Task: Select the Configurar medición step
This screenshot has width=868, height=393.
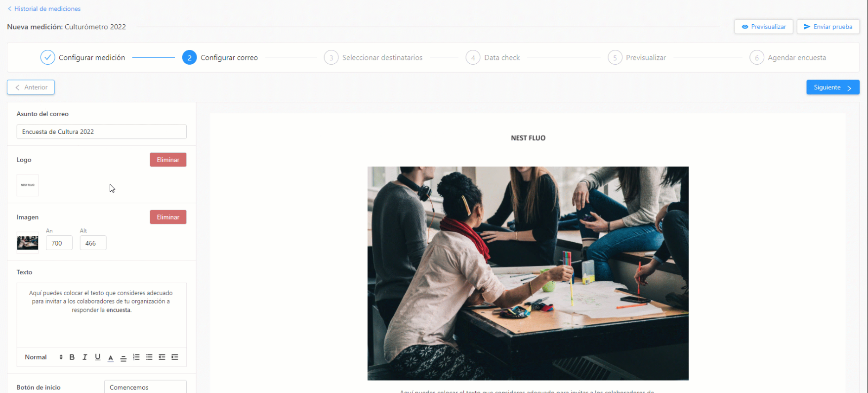Action: pos(83,57)
